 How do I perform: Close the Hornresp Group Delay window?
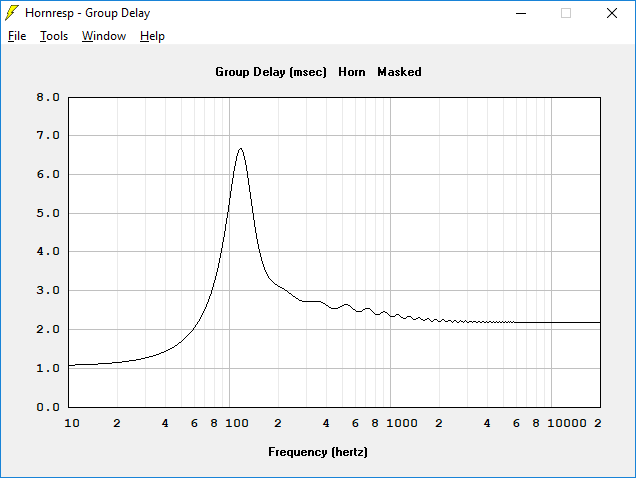[612, 13]
